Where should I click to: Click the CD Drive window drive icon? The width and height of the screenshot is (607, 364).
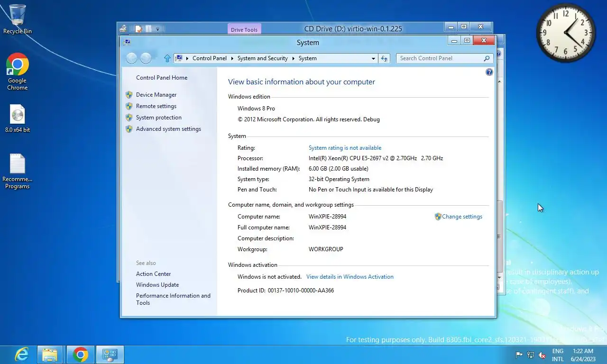(123, 28)
